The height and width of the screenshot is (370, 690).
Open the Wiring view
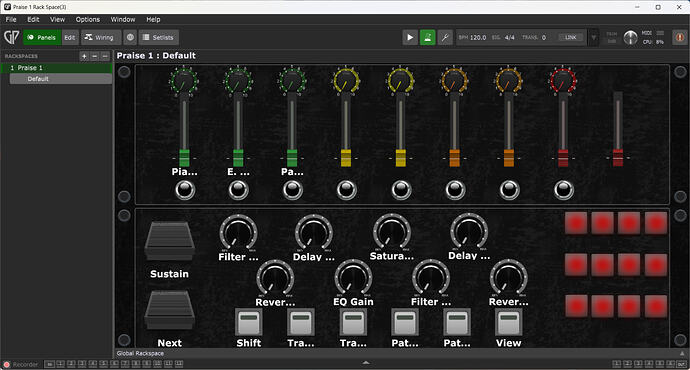pyautogui.click(x=101, y=37)
